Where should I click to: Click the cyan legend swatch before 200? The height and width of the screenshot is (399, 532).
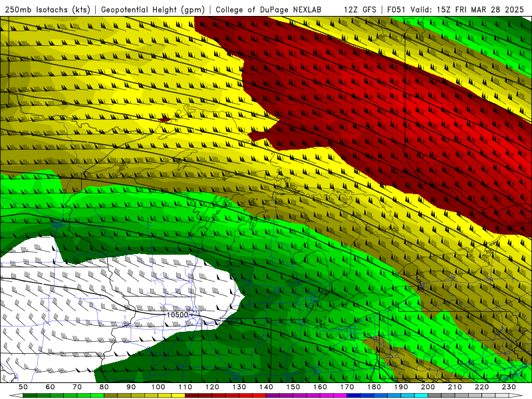[422, 396]
